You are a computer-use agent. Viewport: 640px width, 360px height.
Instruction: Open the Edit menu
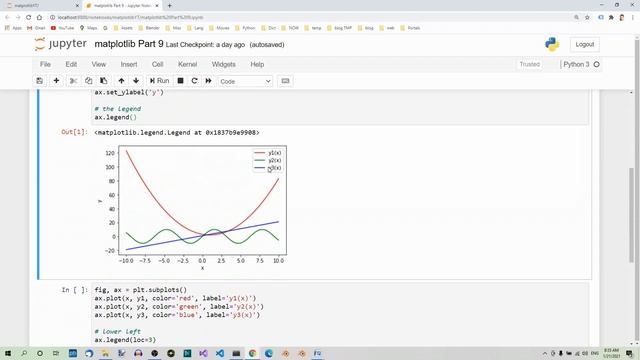pos(71,64)
